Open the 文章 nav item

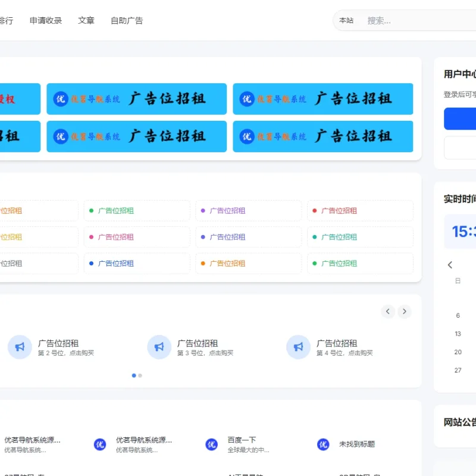pyautogui.click(x=86, y=20)
